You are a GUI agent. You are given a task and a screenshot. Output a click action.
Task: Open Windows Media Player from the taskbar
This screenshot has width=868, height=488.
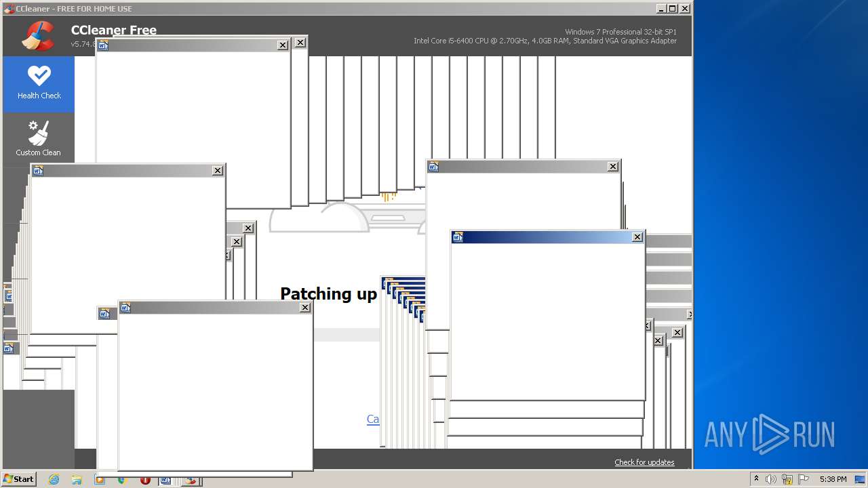(x=100, y=479)
